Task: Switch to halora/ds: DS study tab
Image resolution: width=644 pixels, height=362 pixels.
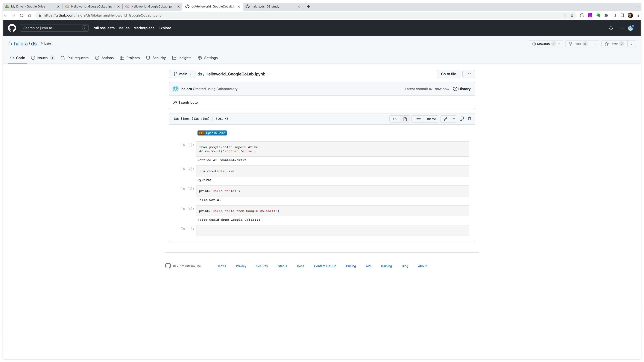Action: coord(273,6)
